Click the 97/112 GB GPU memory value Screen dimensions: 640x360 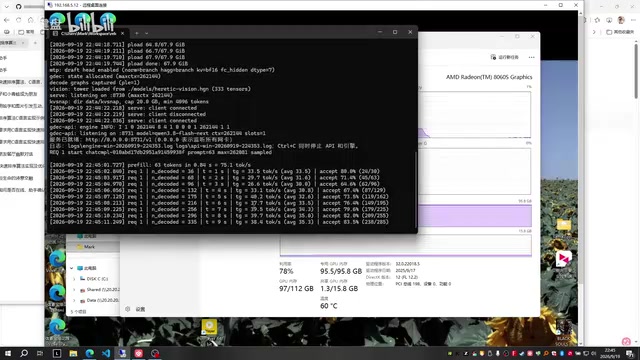click(x=296, y=289)
